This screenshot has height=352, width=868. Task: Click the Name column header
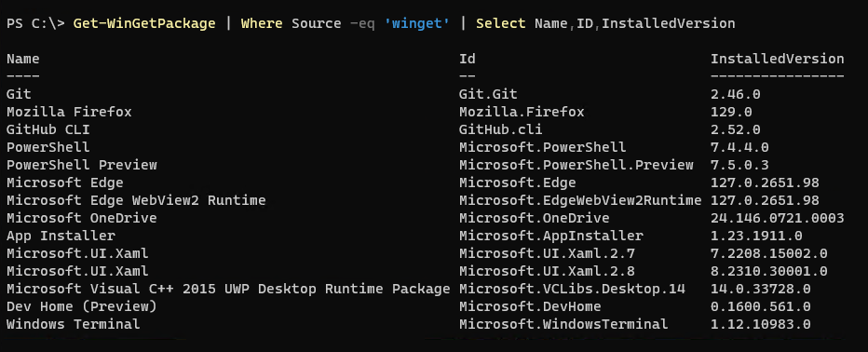click(22, 59)
